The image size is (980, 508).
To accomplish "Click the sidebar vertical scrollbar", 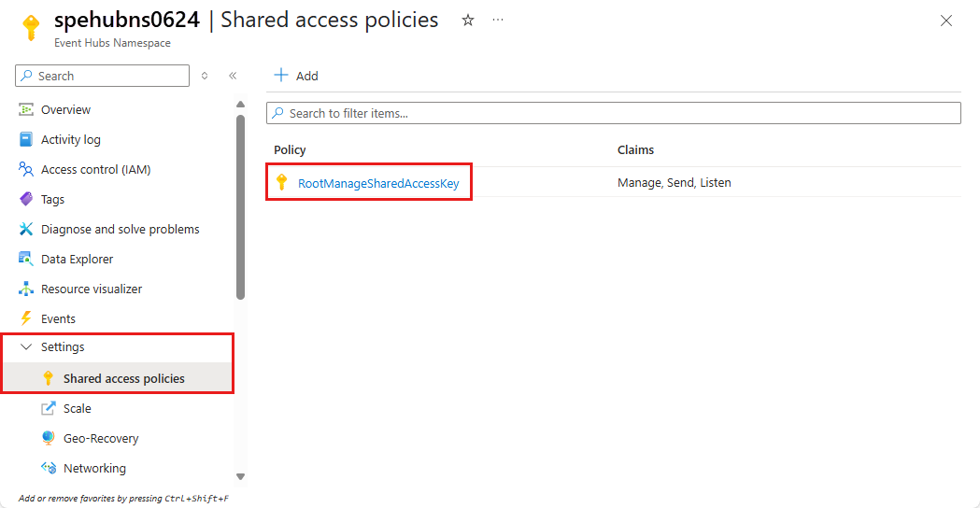I will (x=240, y=205).
